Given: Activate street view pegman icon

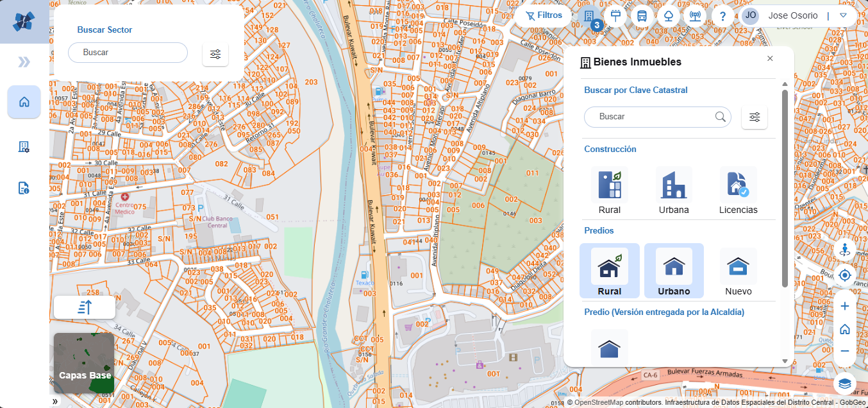Looking at the screenshot, I should pos(844,250).
